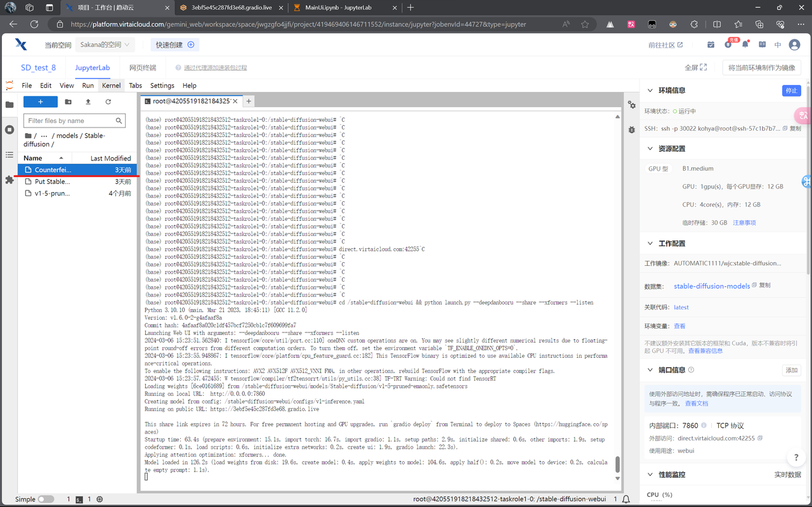Open the property inspector gears icon
Image resolution: width=812 pixels, height=507 pixels.
point(632,105)
